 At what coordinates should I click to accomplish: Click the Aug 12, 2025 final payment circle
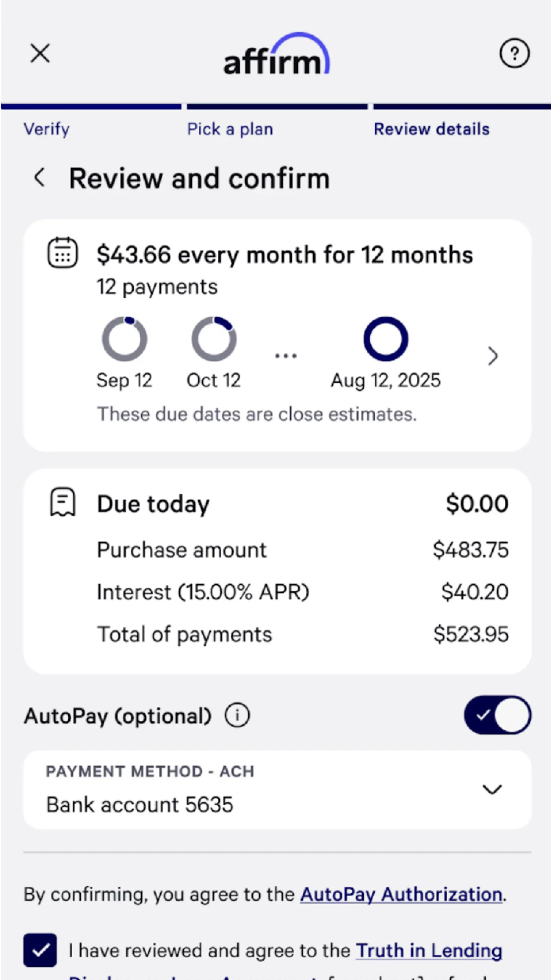click(386, 339)
